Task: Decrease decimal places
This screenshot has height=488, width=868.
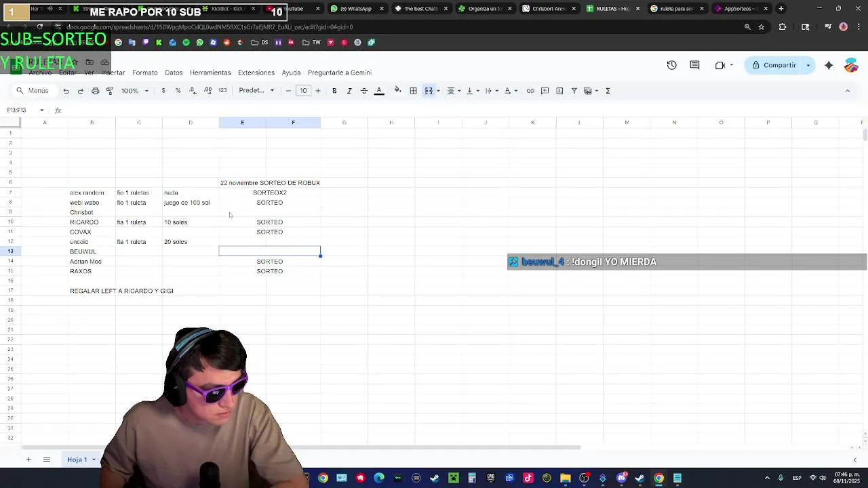Action: [x=193, y=91]
